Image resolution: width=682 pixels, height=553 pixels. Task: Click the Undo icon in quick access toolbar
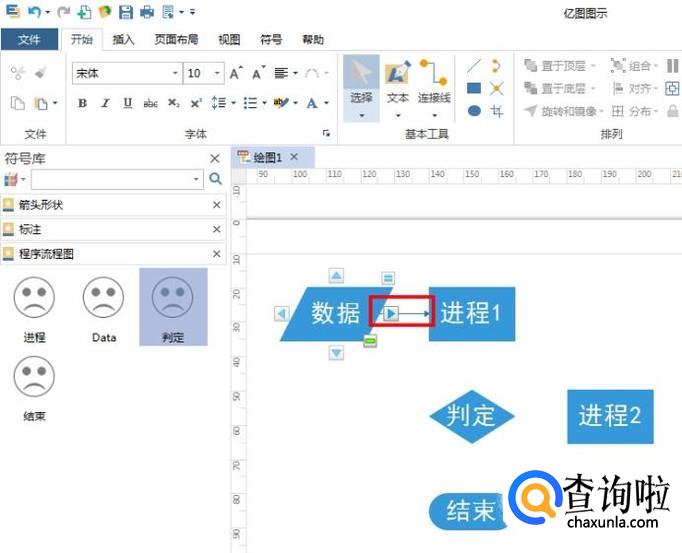(34, 12)
